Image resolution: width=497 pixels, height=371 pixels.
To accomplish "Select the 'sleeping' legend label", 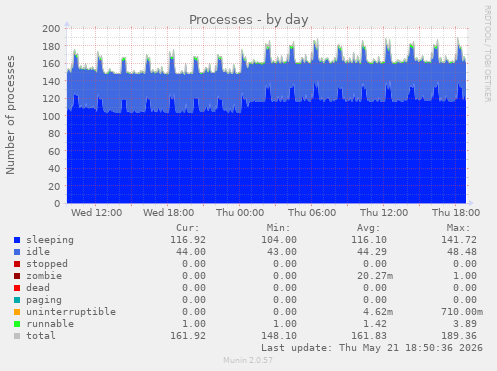I will 50,240.
